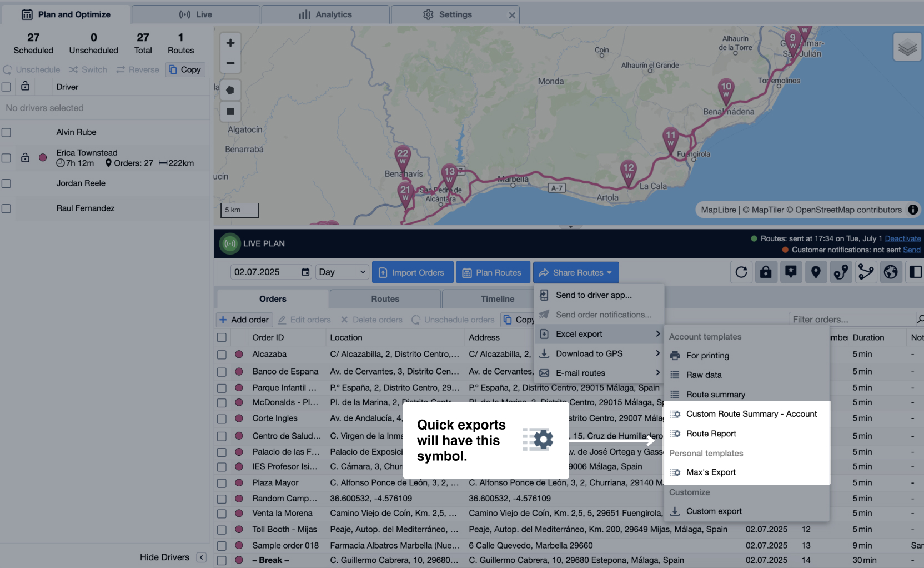This screenshot has height=568, width=924.
Task: Check the checkbox next to Alvin Rube
Action: point(6,132)
